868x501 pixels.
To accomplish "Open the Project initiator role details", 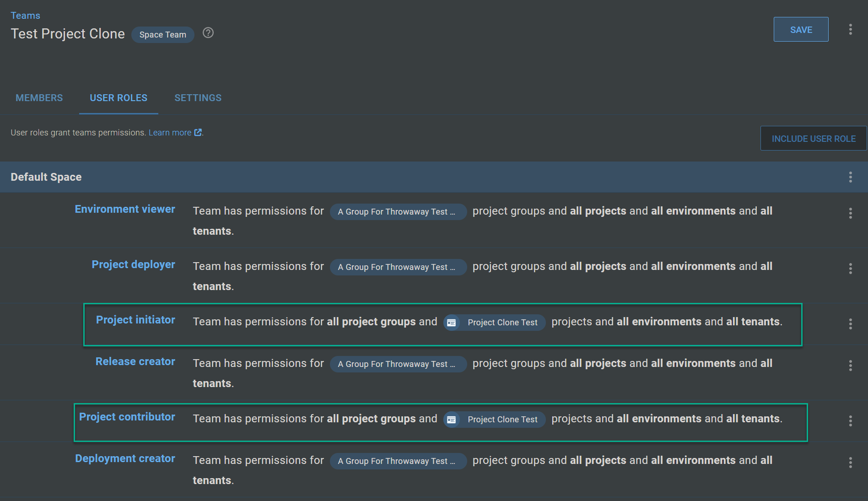I will point(135,319).
